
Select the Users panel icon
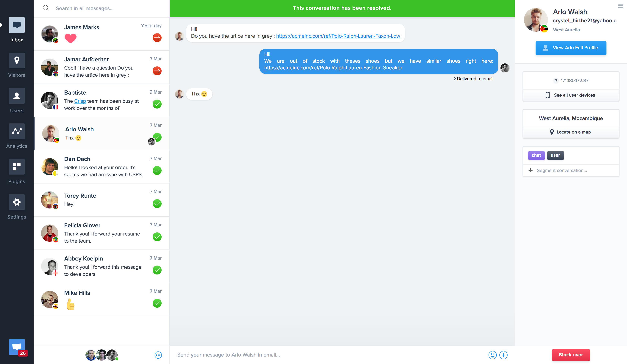coord(16,96)
